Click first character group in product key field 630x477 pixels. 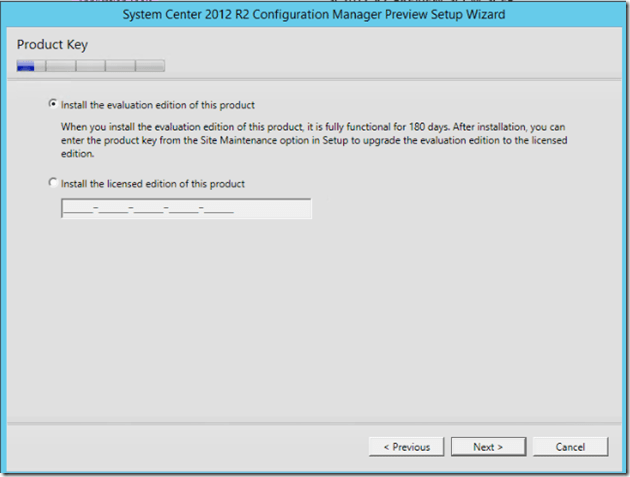pyautogui.click(x=79, y=208)
